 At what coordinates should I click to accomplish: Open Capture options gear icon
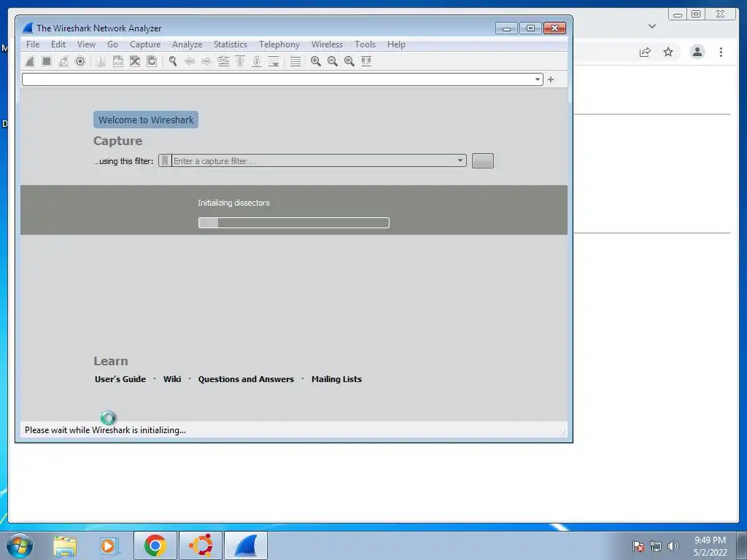(80, 61)
